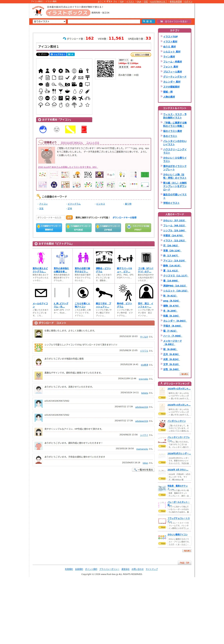This screenshot has height=644, width=224.
Task: Click the 検索 search button
Action: click(148, 22)
